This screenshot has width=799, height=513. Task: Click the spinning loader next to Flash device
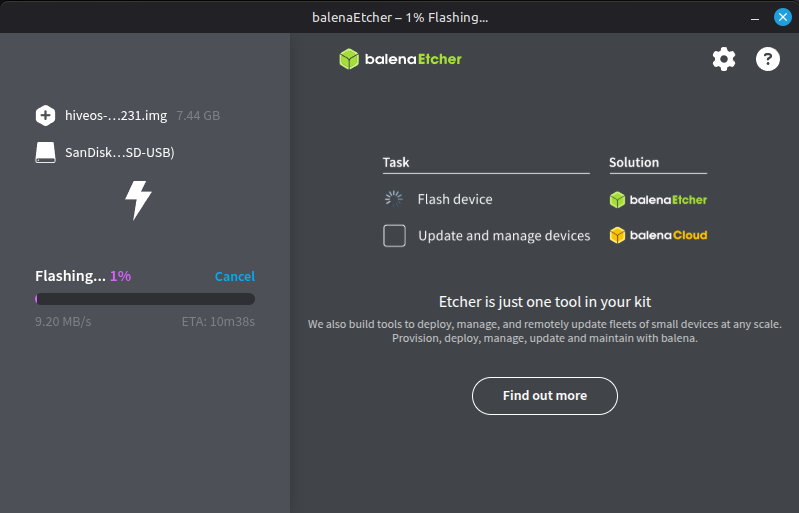point(393,199)
